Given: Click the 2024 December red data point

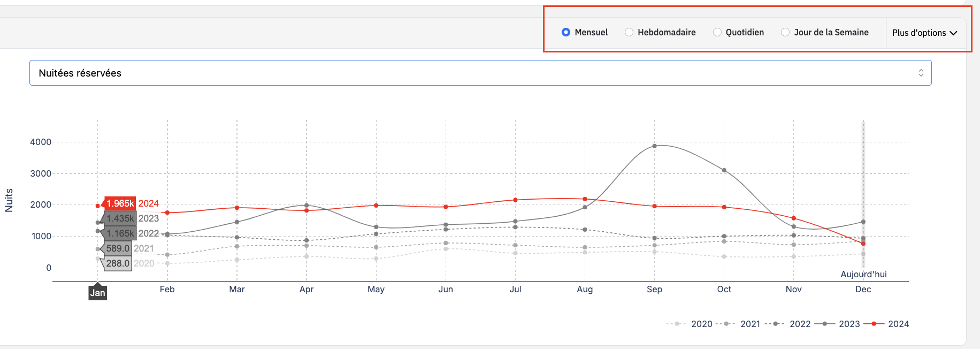Looking at the screenshot, I should click(863, 244).
